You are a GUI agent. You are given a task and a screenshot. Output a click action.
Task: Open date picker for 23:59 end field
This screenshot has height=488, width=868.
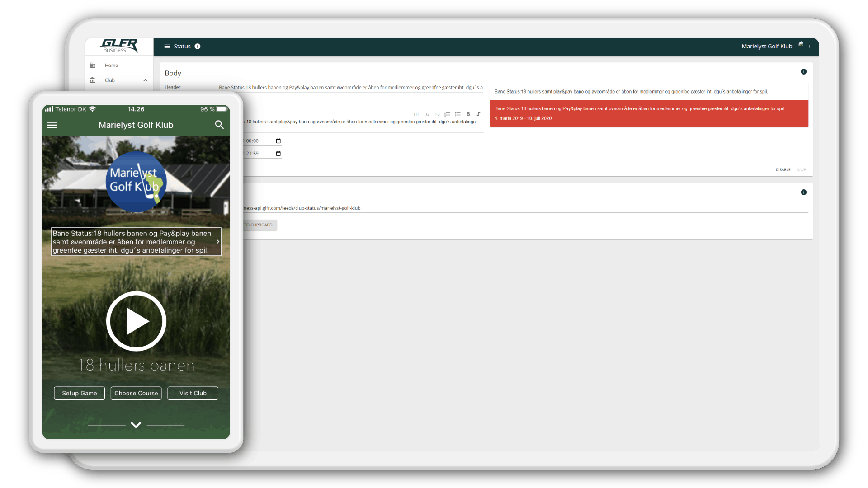click(278, 154)
